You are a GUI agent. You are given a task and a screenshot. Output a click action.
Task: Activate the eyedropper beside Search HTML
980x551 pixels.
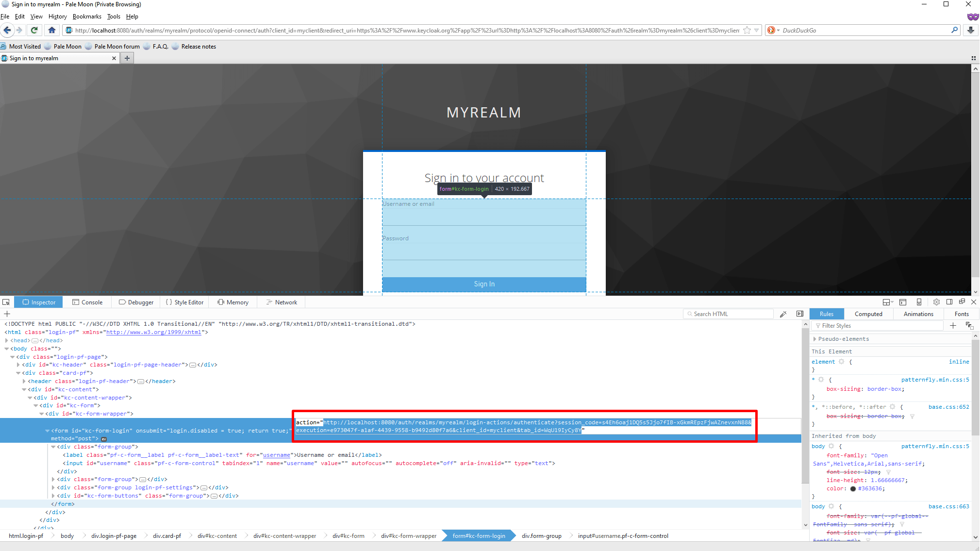pos(783,314)
